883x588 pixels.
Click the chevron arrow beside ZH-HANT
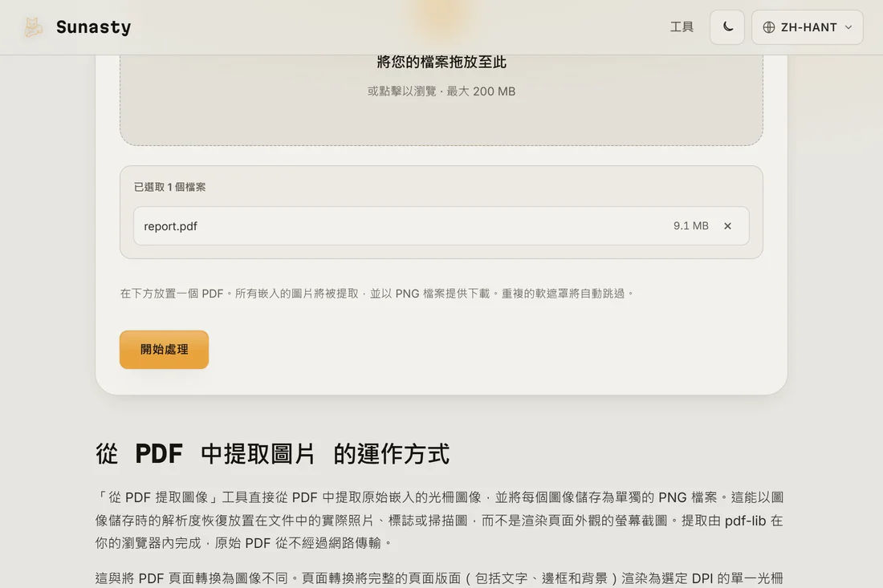(848, 27)
